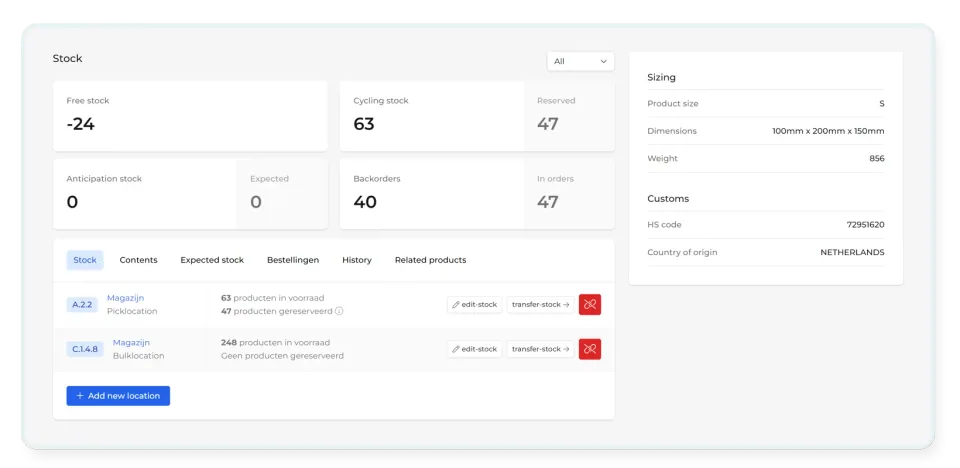This screenshot has height=468, width=960.
Task: Click the Weight value 856
Action: (x=877, y=159)
